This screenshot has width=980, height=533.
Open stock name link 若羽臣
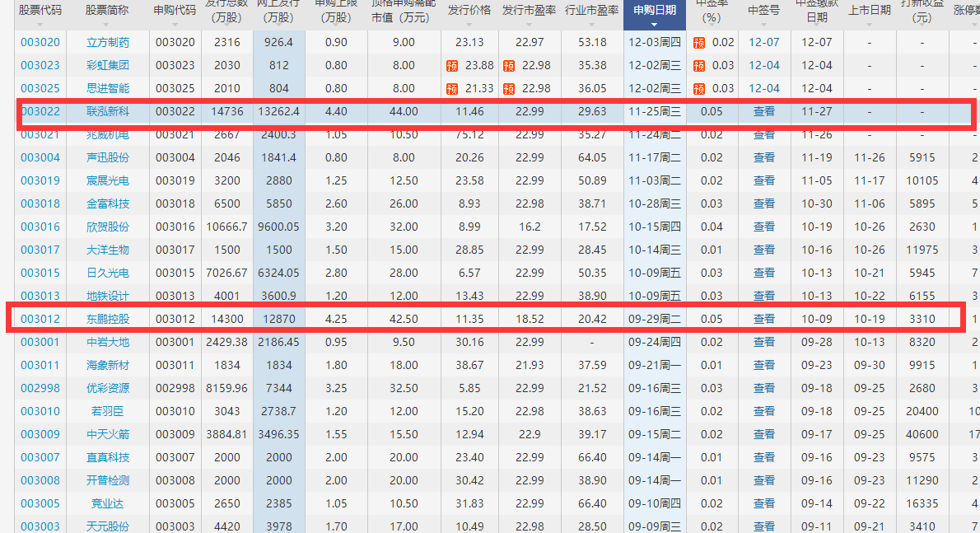(x=108, y=411)
